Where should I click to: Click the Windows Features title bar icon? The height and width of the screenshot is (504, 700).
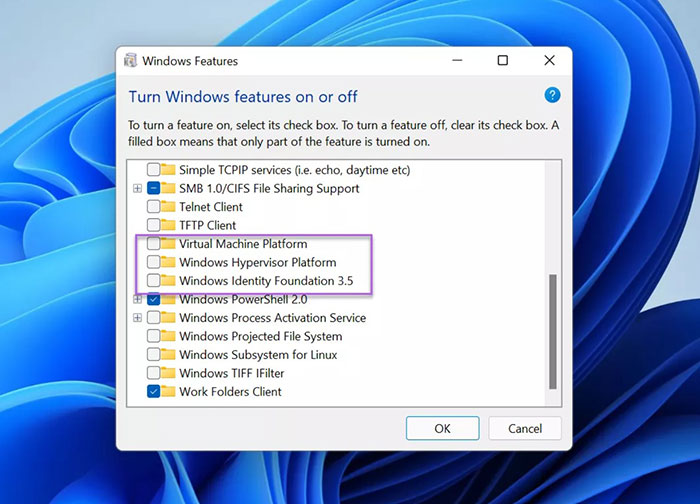[130, 60]
